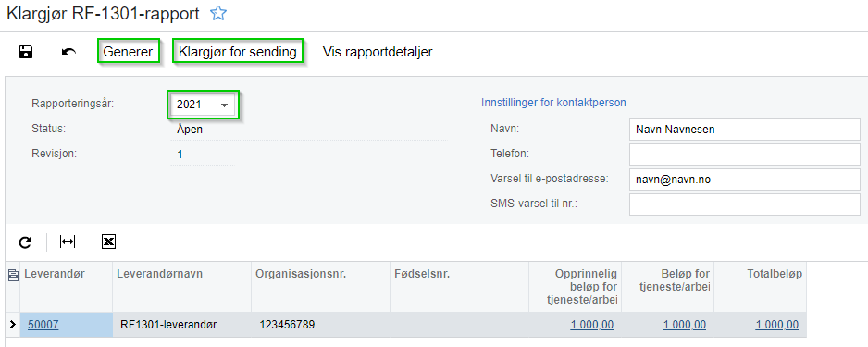Sort by the Organisasjonsnr. column header
Screen dimensions: 868x347
coord(320,287)
